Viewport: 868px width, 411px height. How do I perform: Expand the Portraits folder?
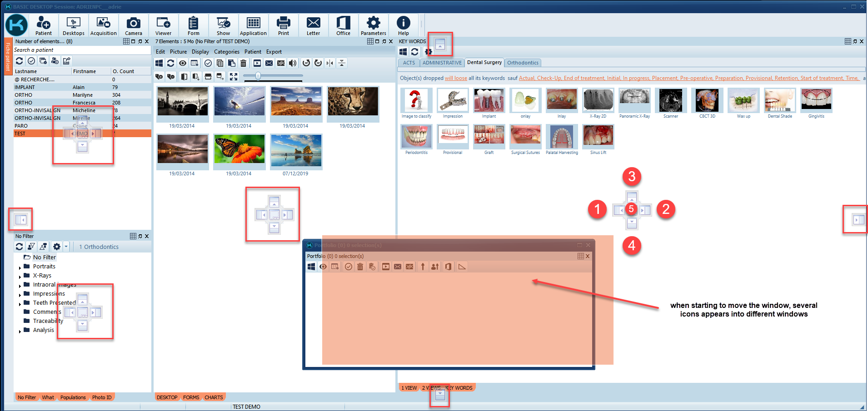pyautogui.click(x=19, y=266)
